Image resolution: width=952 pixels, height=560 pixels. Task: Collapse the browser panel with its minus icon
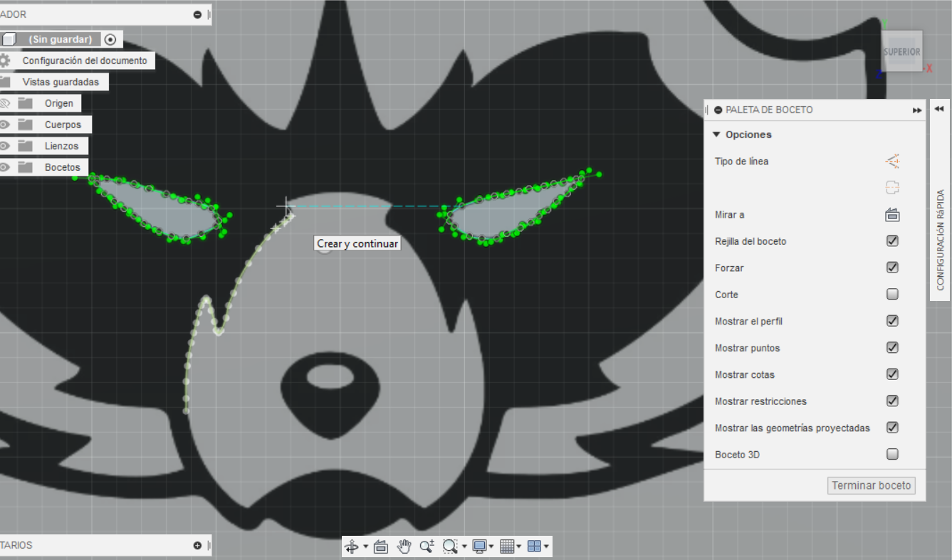197,14
